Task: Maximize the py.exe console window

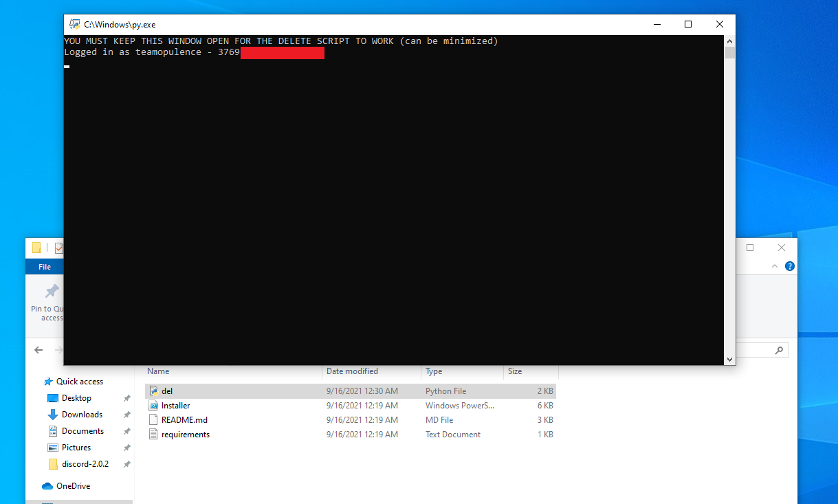Action: [688, 24]
